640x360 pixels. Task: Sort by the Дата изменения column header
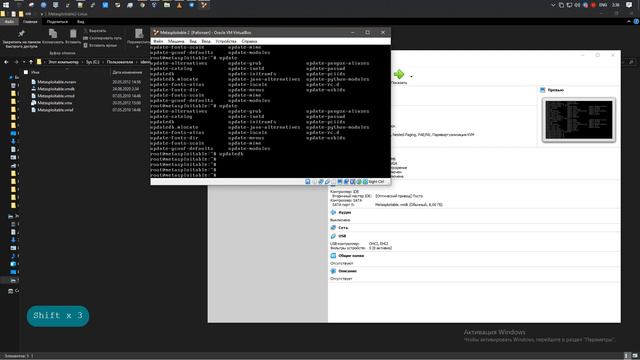[127, 72]
